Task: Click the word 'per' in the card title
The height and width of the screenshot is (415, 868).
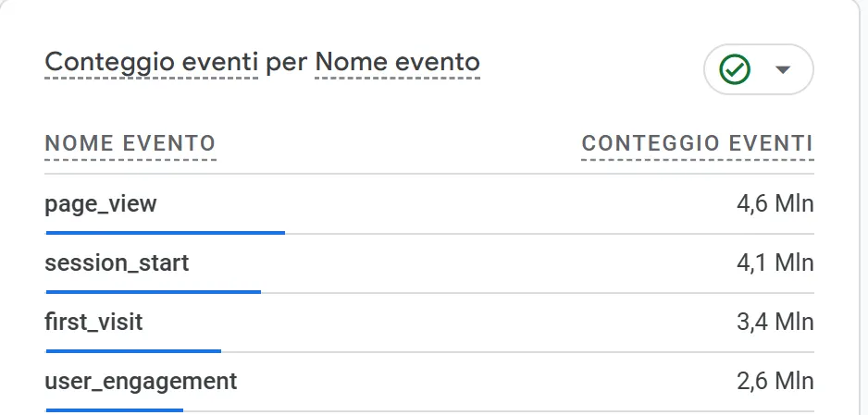Action: pos(286,63)
